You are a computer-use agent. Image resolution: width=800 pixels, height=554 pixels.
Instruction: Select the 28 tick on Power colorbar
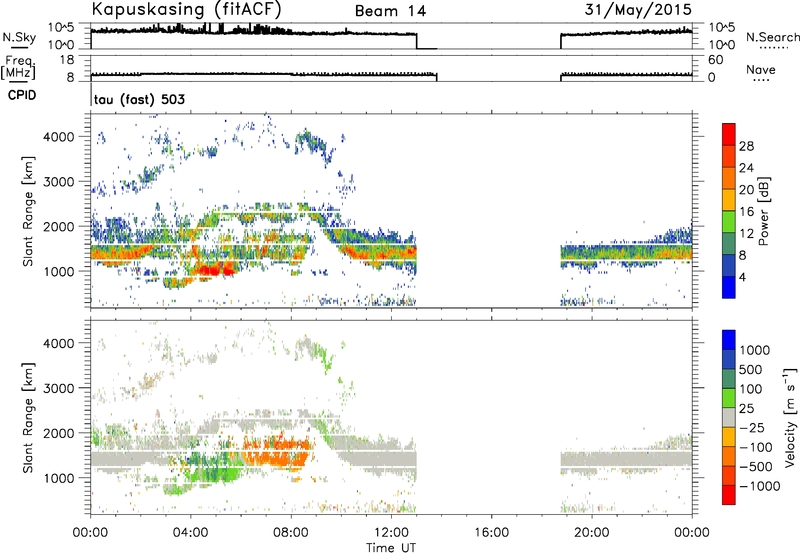click(x=746, y=146)
